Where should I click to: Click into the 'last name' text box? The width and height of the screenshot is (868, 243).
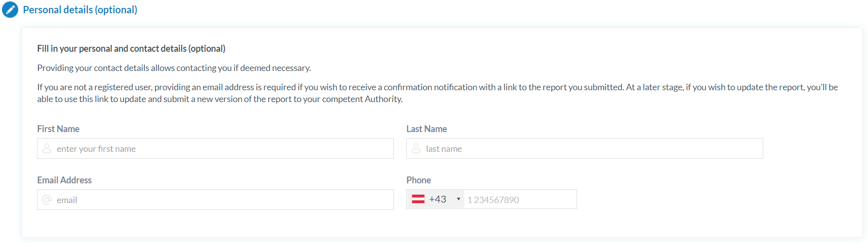pyautogui.click(x=591, y=148)
